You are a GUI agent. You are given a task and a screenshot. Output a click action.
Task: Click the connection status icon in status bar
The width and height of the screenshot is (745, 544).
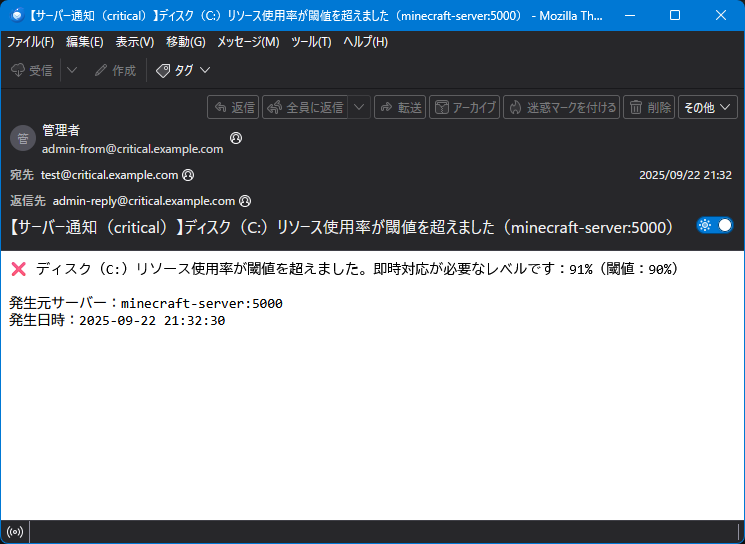click(x=15, y=532)
